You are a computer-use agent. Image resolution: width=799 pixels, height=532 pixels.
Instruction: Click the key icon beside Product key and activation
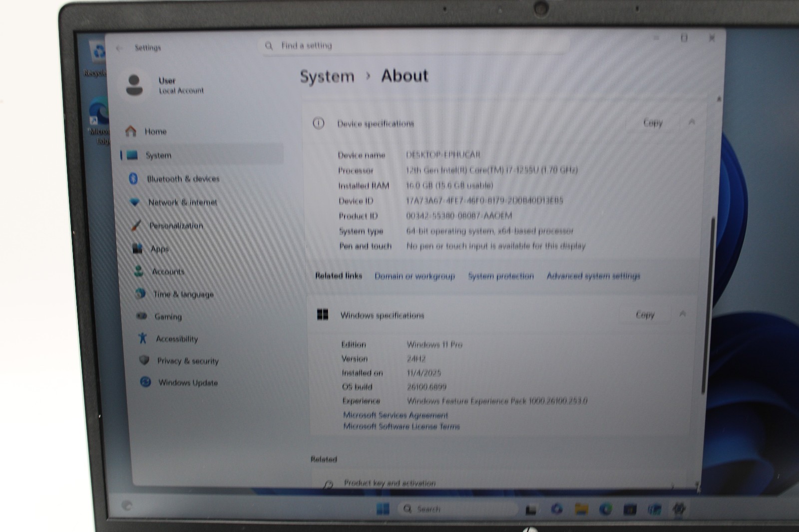coord(328,484)
